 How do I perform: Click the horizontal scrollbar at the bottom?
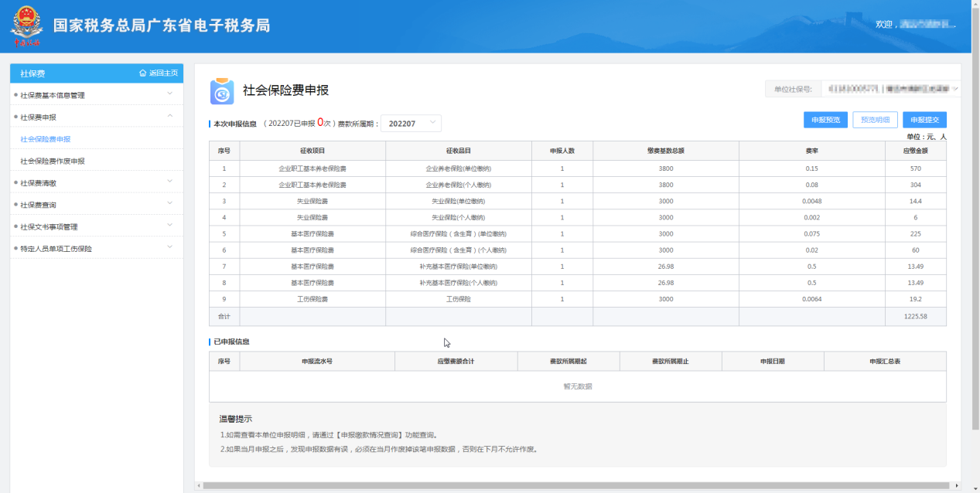[572, 486]
